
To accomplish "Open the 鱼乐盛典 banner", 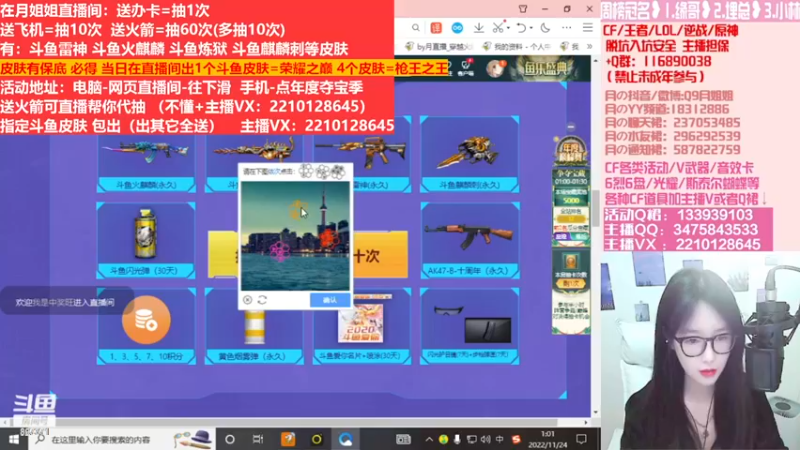I will (x=546, y=68).
